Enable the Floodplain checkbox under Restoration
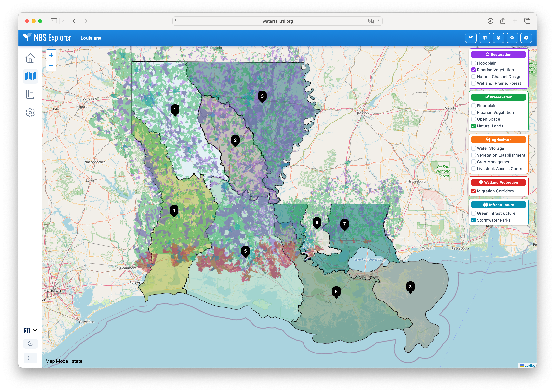Screen dimensions: 555x392 474,63
